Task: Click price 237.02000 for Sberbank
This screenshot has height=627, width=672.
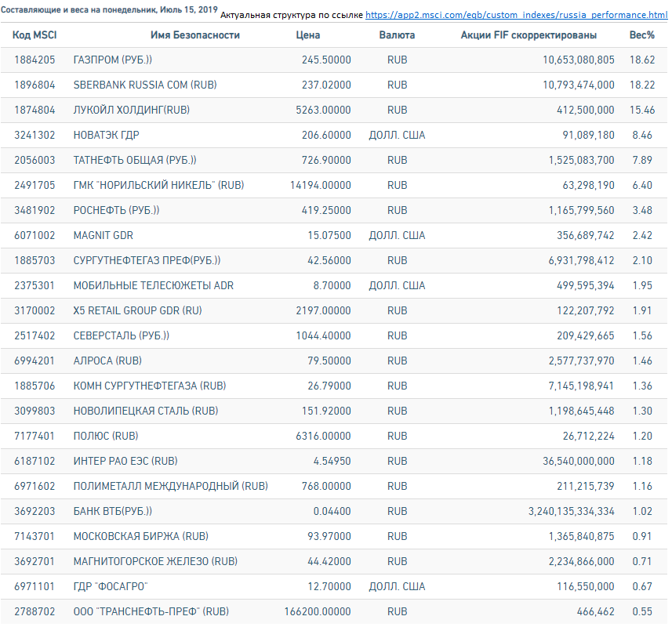Action: click(x=326, y=85)
